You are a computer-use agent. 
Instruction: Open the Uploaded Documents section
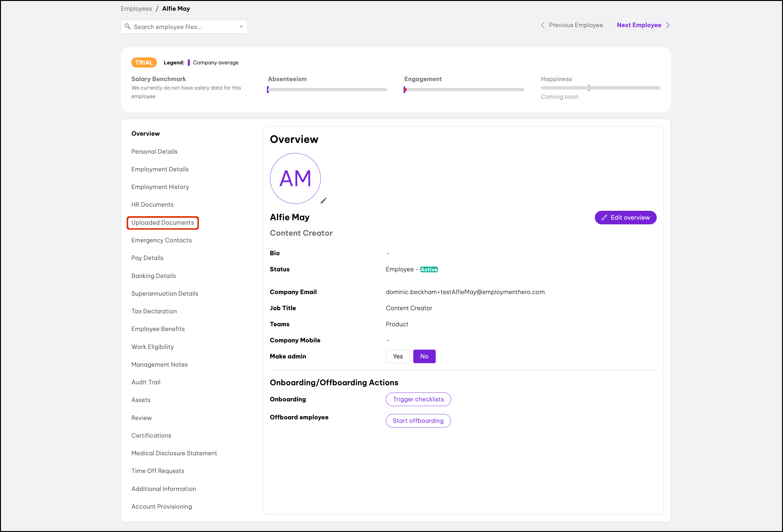tap(163, 222)
